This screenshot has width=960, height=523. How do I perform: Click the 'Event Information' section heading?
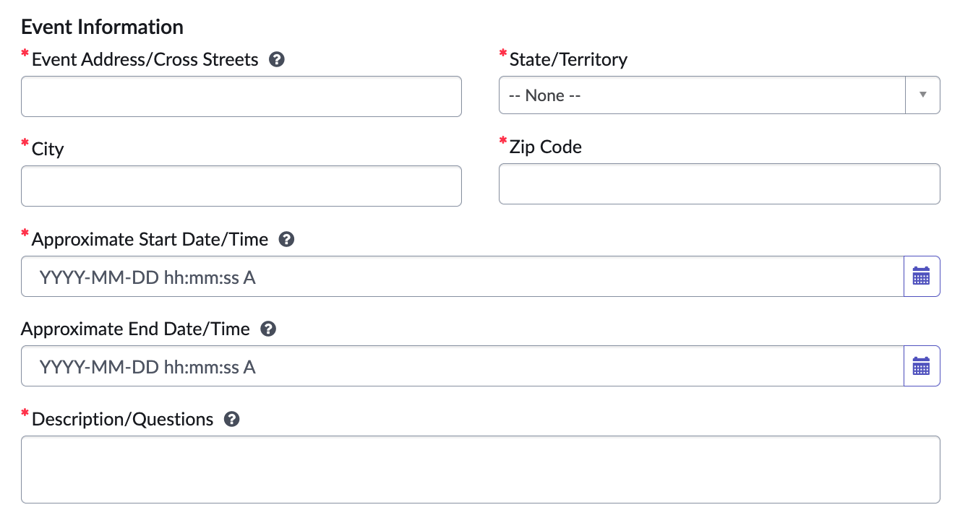[102, 27]
